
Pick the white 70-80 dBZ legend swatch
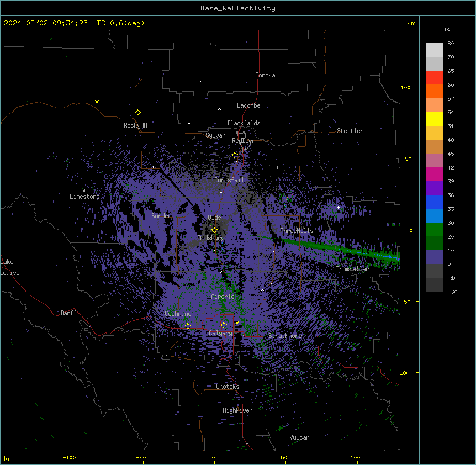point(434,50)
